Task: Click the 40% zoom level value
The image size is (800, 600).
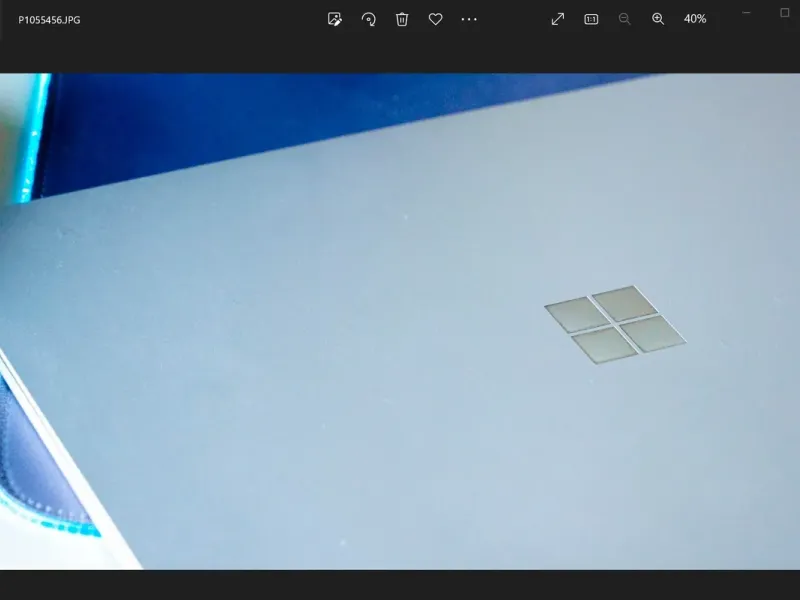Action: [695, 19]
